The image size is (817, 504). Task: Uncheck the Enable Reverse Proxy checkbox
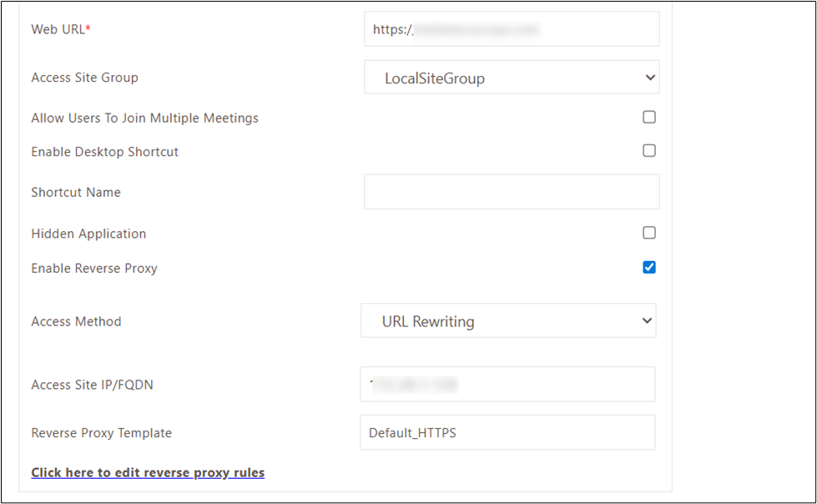[649, 267]
